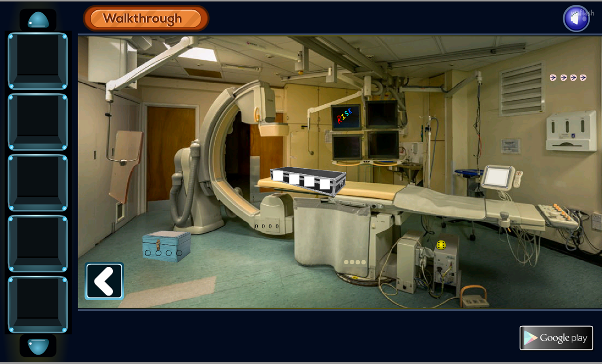Click the foot pedal on the floor
Viewport: 602px width, 364px height.
point(474,296)
